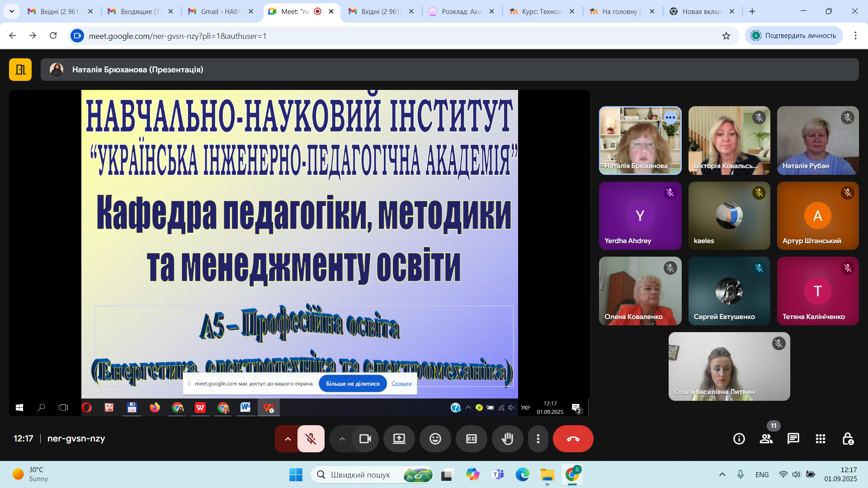Open the emoji reactions button
Image resolution: width=868 pixels, height=488 pixels.
click(x=435, y=439)
